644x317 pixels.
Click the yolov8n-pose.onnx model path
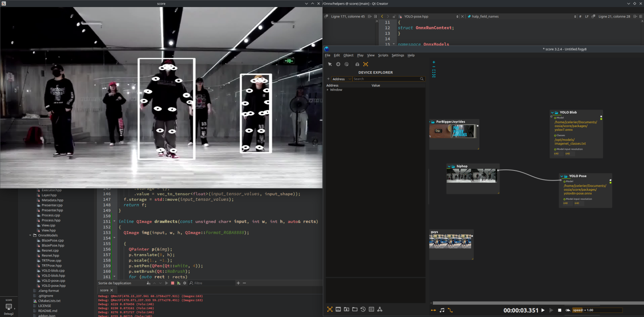(585, 190)
